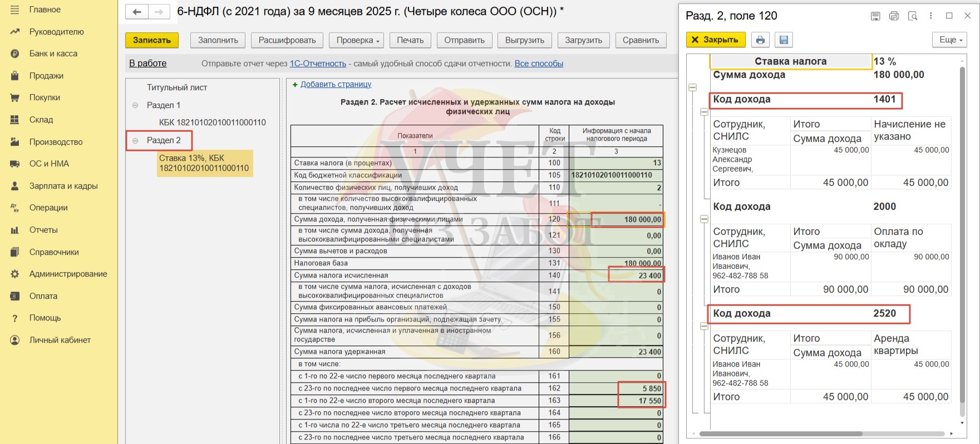The image size is (980, 444).
Task: Collapse the Раздел 2 tree node
Action: tap(135, 141)
